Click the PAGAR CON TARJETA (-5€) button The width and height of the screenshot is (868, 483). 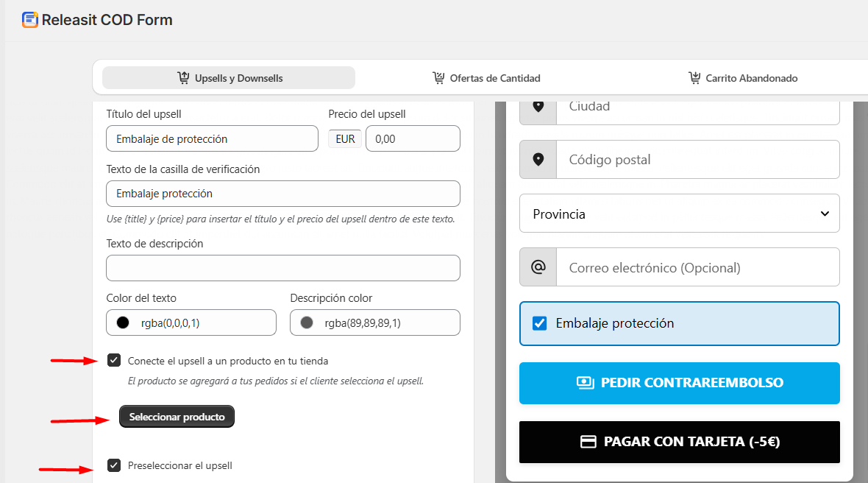679,442
